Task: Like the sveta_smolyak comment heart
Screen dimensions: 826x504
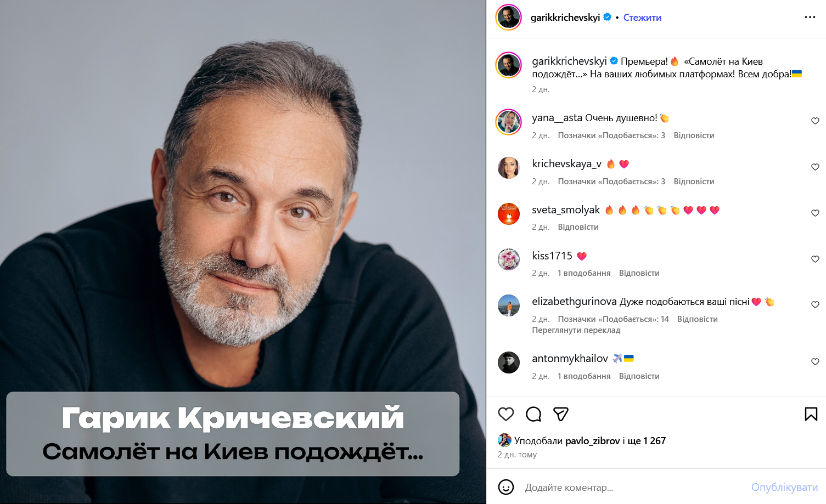Action: [815, 213]
